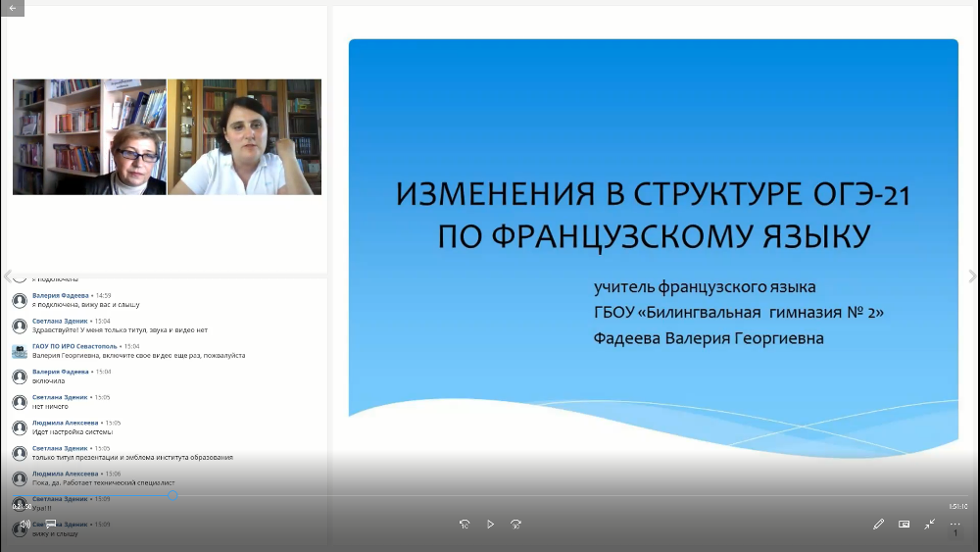The image size is (980, 552).
Task: Rewind the video 10 seconds
Action: 465,525
